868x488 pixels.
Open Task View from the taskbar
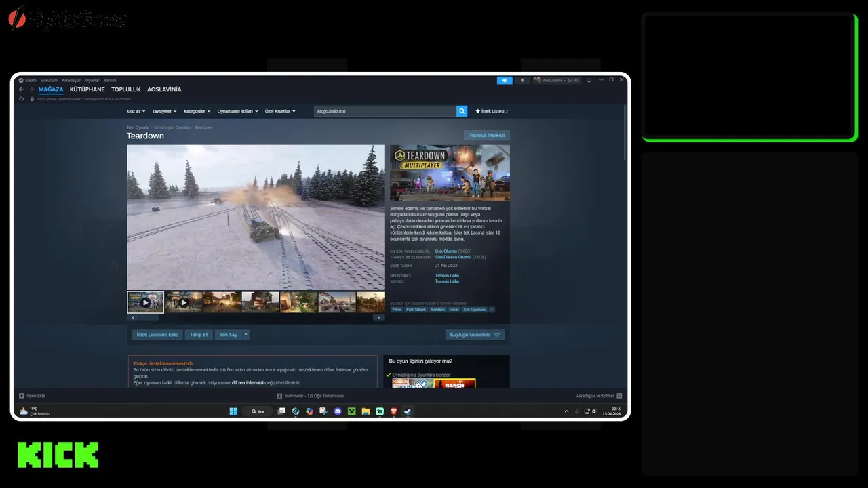coord(281,411)
